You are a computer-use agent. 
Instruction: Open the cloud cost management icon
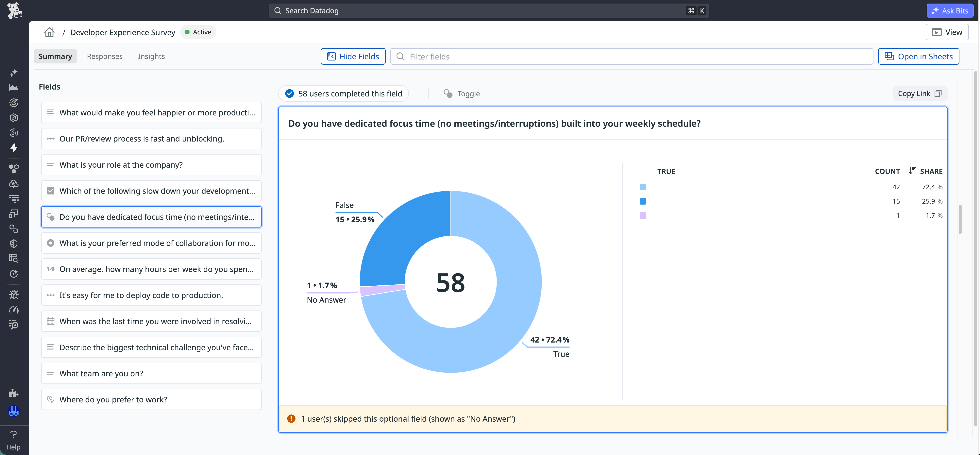14,184
